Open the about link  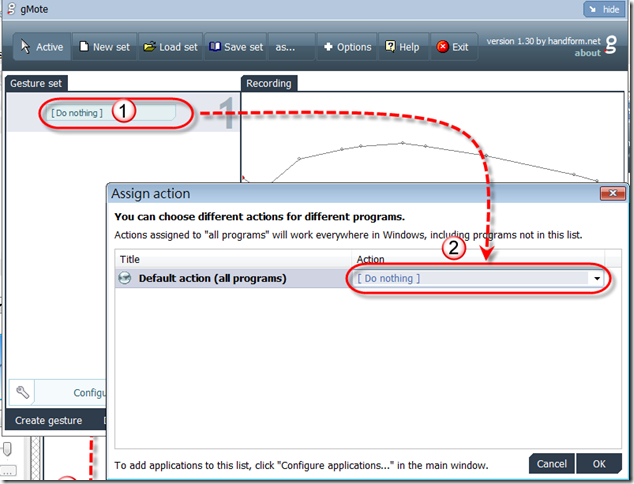tap(588, 53)
